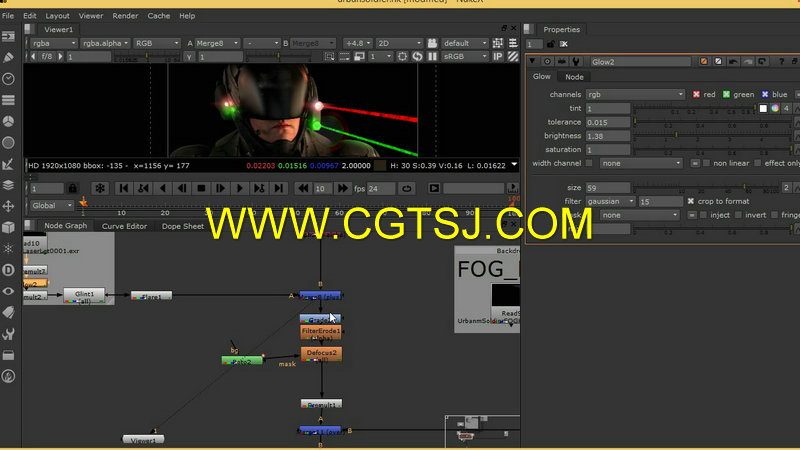Image resolution: width=800 pixels, height=450 pixels.
Task: Open the 2D view mode dropdown
Action: [x=399, y=43]
